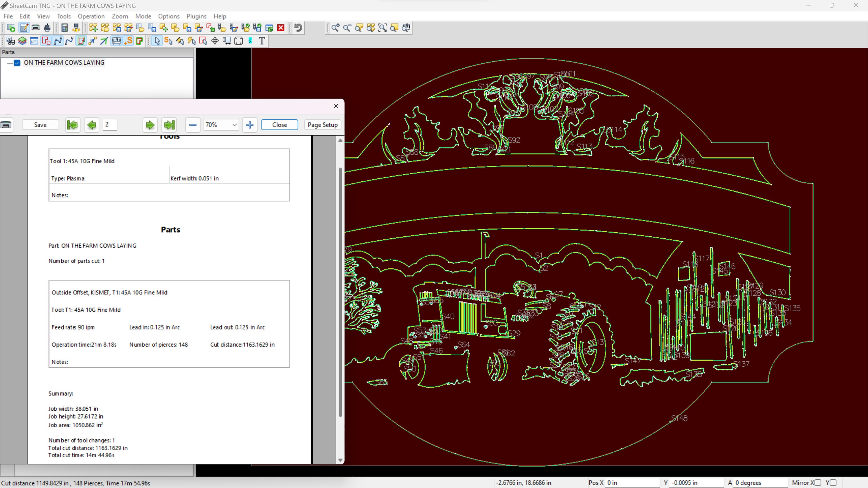Select the four-way Move part icon

[215, 41]
